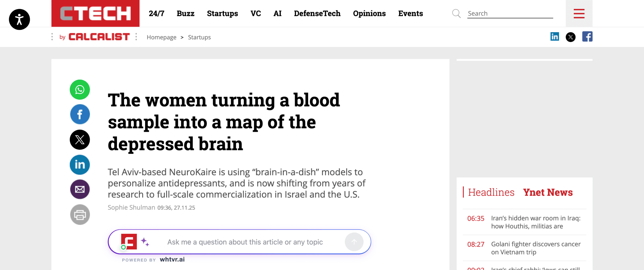The height and width of the screenshot is (270, 644).
Task: Open the Buzz section
Action: (185, 13)
